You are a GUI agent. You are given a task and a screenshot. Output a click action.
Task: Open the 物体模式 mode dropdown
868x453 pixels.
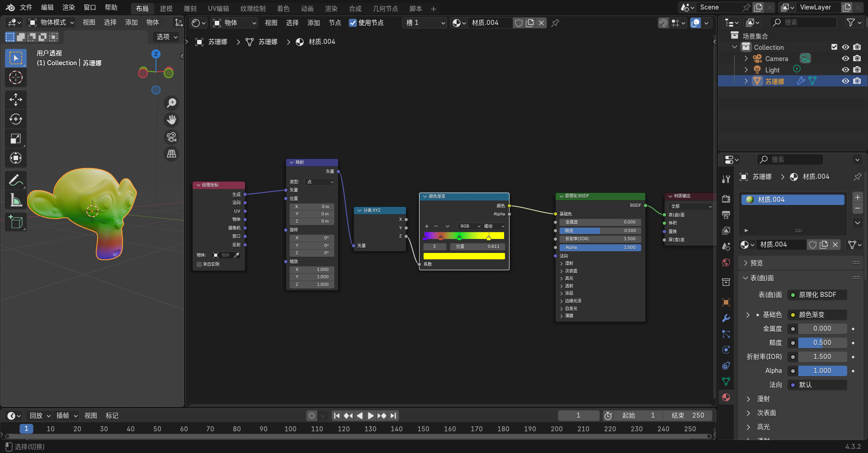[52, 23]
